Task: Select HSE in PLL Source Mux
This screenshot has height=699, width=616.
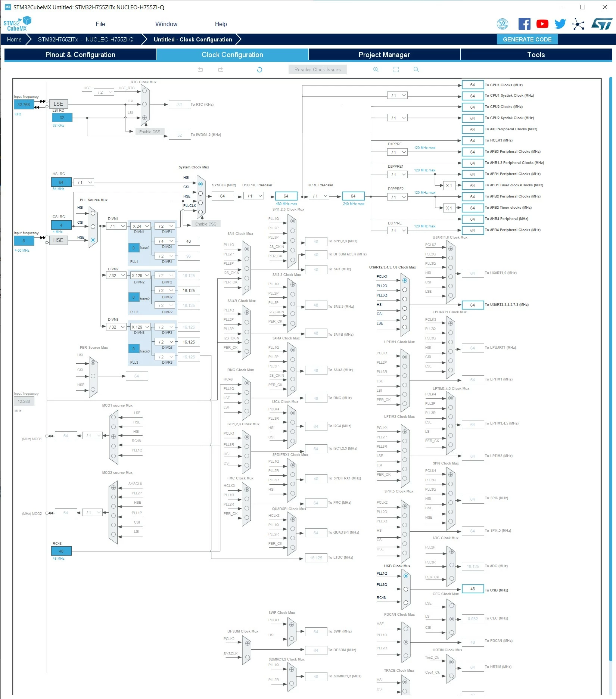Action: (x=93, y=240)
